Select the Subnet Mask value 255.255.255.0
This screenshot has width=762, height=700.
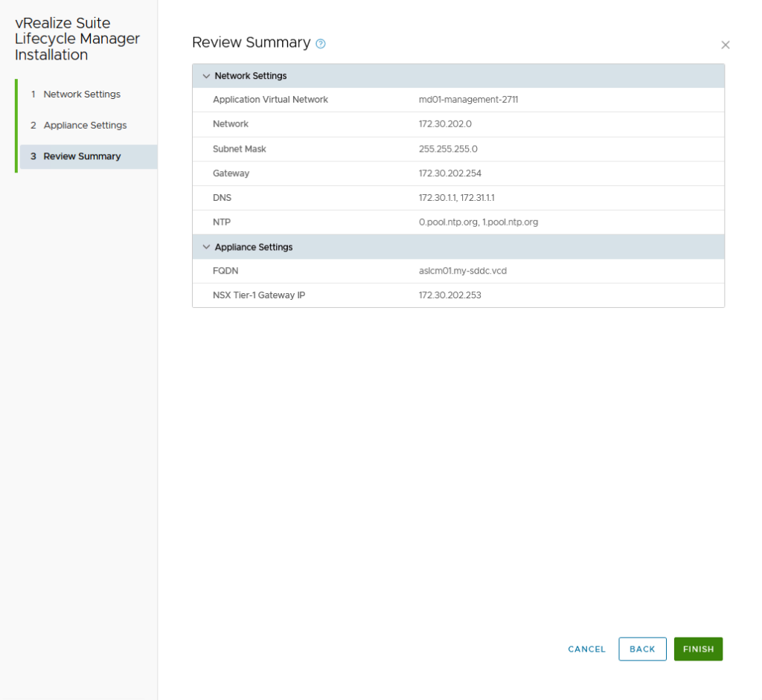coord(448,149)
